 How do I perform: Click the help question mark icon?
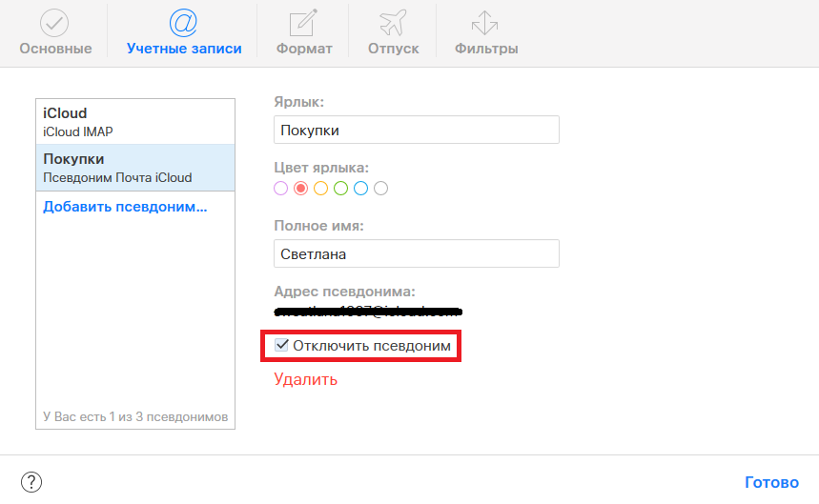[31, 482]
